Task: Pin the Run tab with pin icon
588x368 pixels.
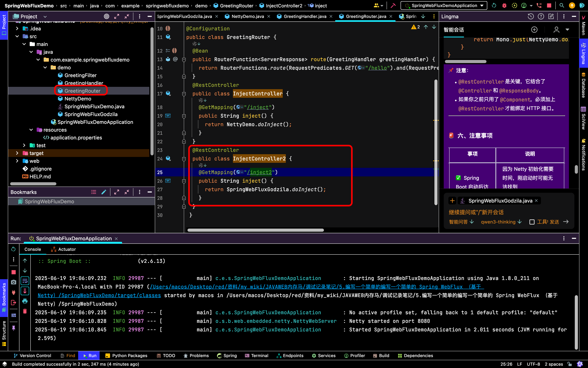Action: (x=14, y=328)
